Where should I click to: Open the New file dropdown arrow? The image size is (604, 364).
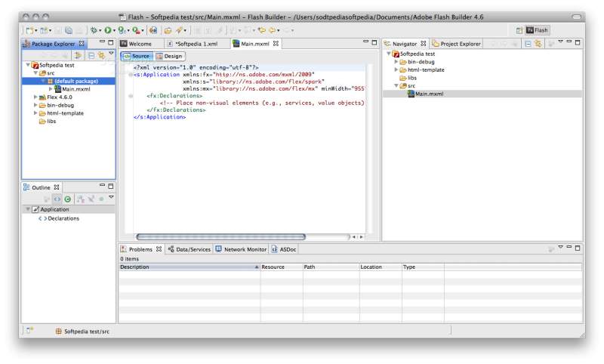point(36,30)
